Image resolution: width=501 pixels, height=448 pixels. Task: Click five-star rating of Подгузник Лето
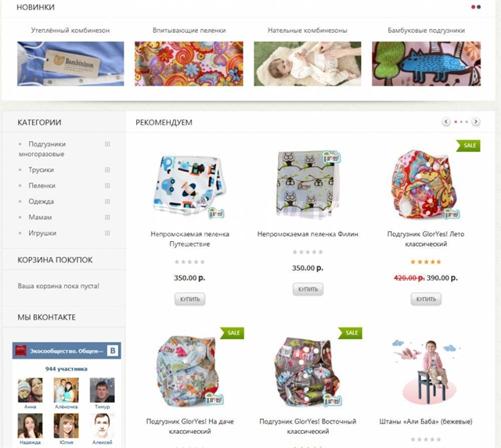(426, 262)
